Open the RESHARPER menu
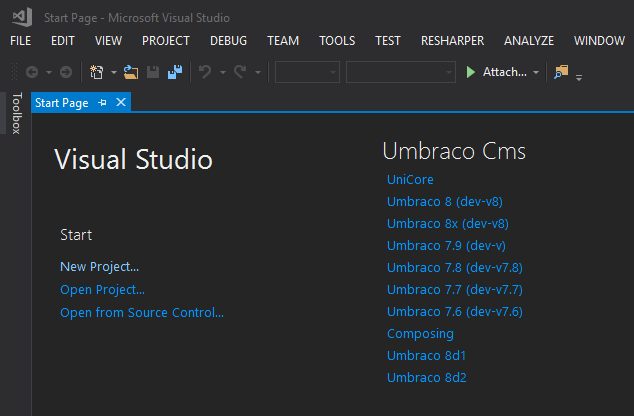 coord(452,41)
